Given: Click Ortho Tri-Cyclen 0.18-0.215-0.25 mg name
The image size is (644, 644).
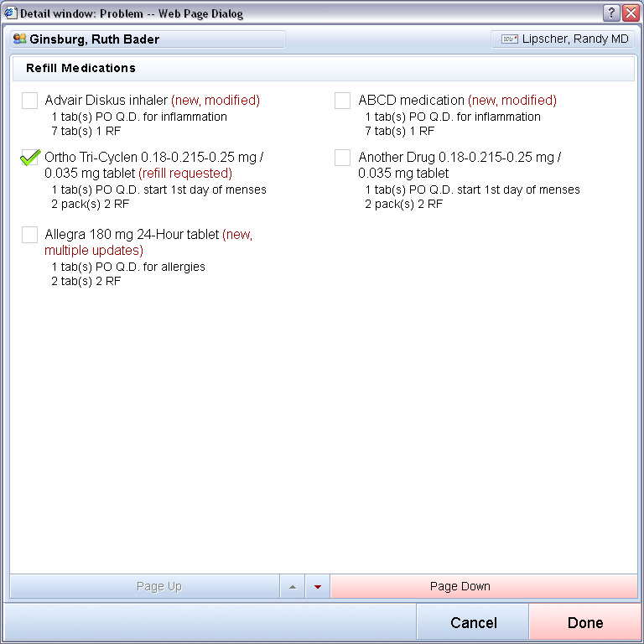Looking at the screenshot, I should point(154,165).
